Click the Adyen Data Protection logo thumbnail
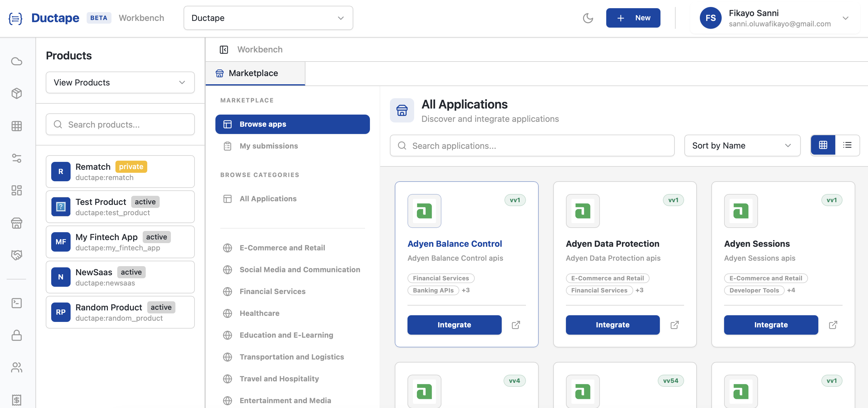This screenshot has height=408, width=868. (x=583, y=211)
